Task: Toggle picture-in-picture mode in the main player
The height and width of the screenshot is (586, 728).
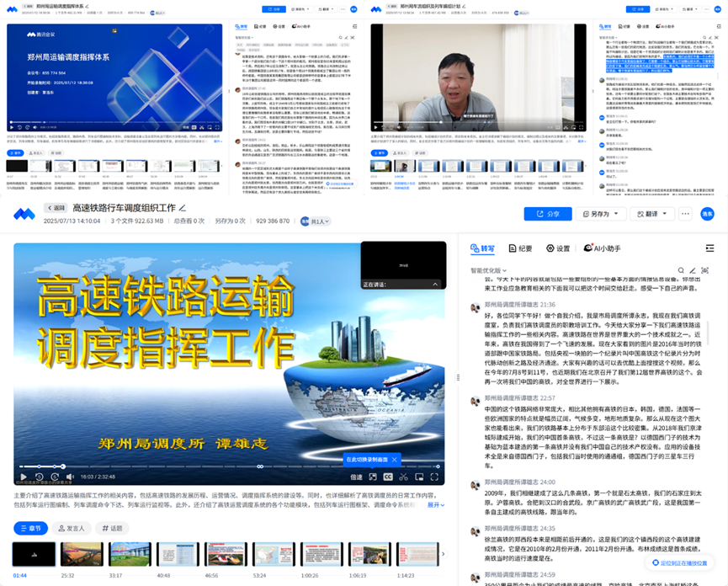Action: (419, 477)
